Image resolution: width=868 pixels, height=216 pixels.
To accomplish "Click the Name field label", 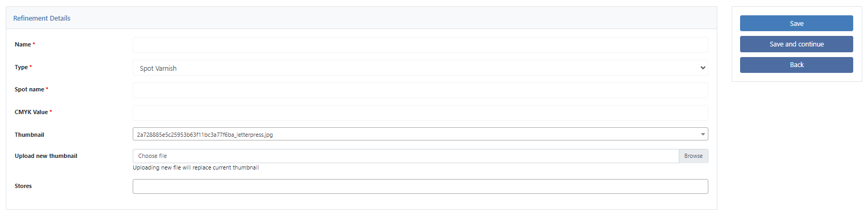I will click(23, 44).
